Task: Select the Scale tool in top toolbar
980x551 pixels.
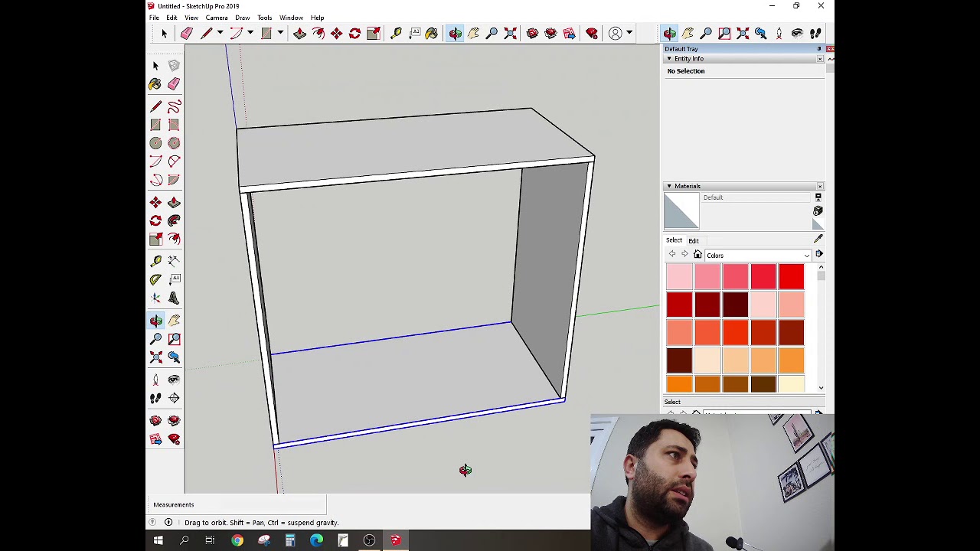Action: (x=373, y=33)
